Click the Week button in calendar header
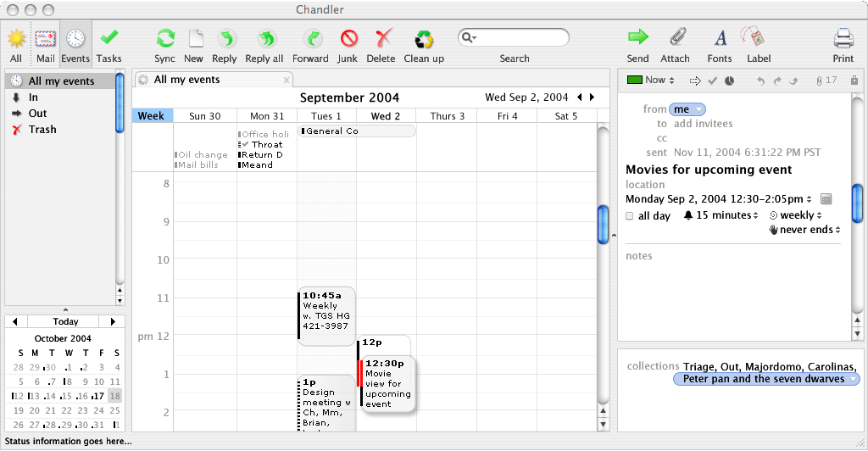Image resolution: width=868 pixels, height=451 pixels. point(152,116)
